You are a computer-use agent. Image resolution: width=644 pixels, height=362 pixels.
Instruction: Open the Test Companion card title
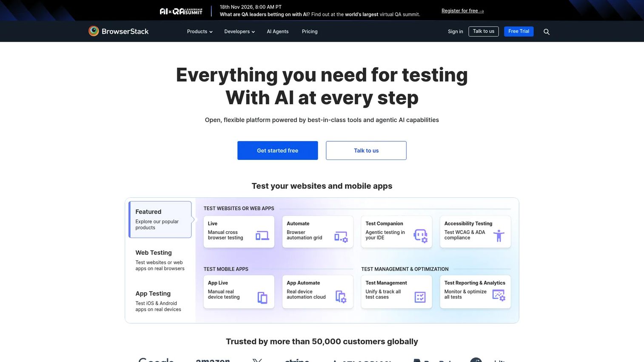click(384, 223)
